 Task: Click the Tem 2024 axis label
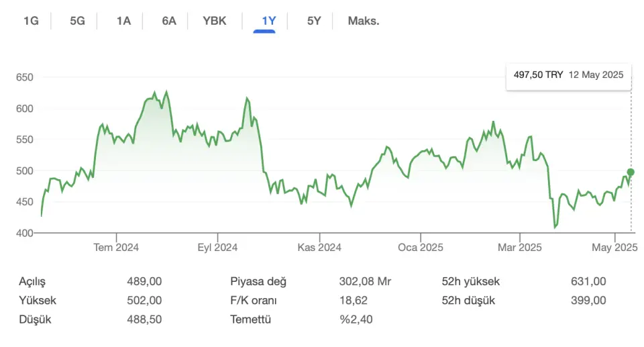click(116, 248)
